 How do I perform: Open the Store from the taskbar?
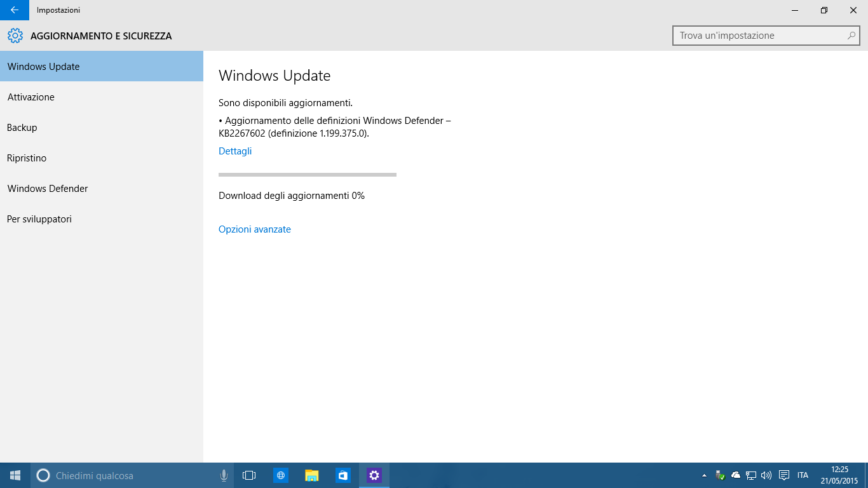coord(343,475)
